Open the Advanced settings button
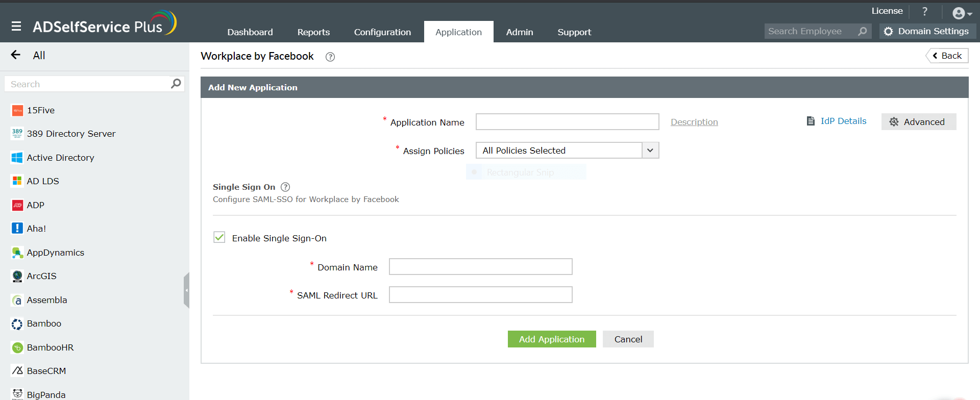 (918, 122)
